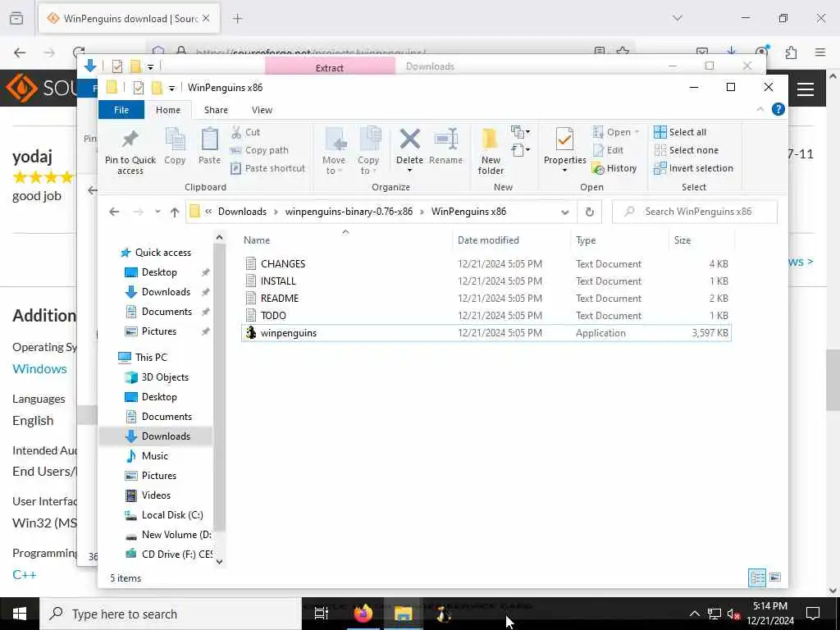
Task: Select This PC in navigation pane
Action: [x=142, y=358]
